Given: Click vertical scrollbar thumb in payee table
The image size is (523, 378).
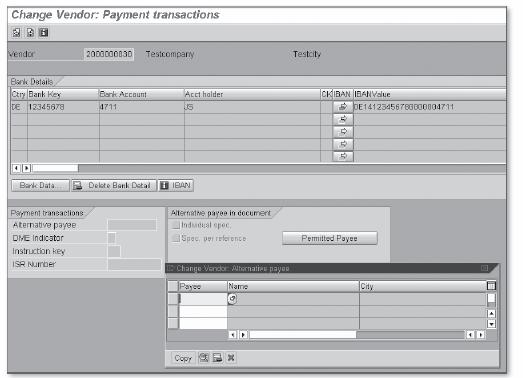Looking at the screenshot, I should pyautogui.click(x=491, y=299).
